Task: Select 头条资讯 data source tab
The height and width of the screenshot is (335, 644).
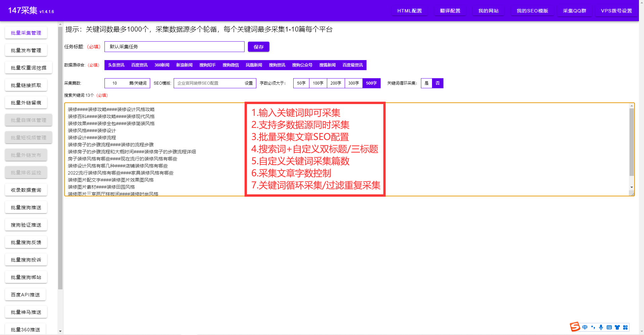Action: click(x=116, y=65)
